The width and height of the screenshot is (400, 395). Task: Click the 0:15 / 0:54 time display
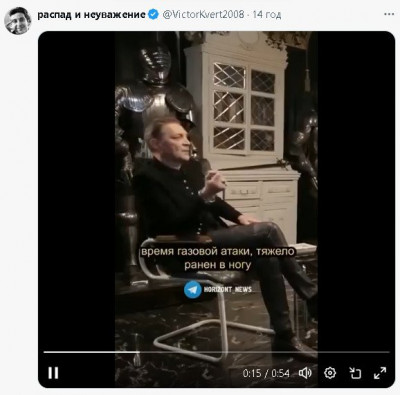pos(266,373)
